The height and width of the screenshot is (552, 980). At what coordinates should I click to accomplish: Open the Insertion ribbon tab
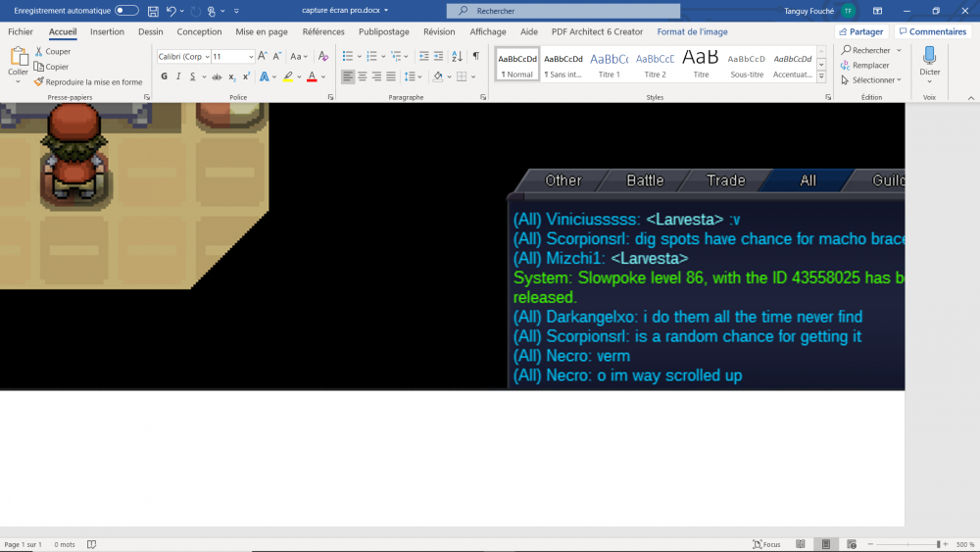107,31
